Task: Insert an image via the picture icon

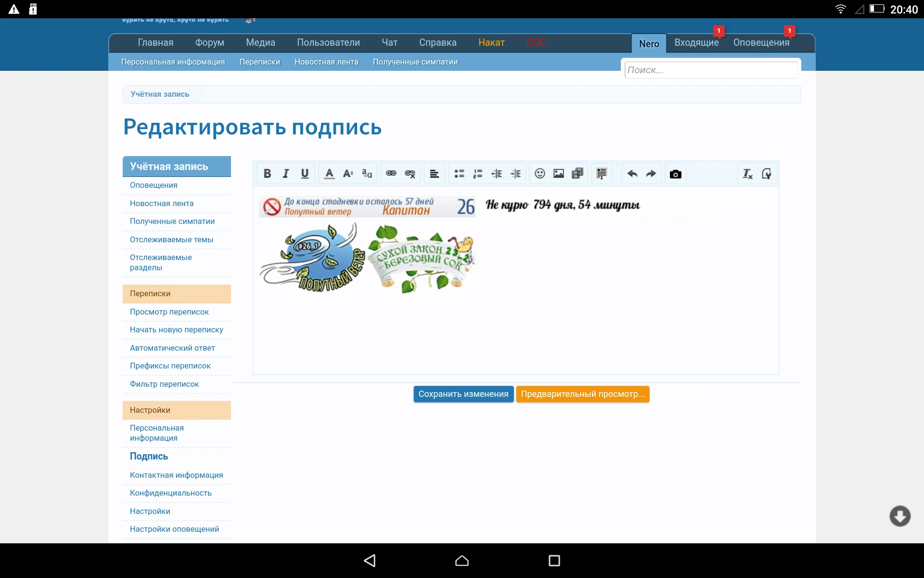Action: coord(558,173)
